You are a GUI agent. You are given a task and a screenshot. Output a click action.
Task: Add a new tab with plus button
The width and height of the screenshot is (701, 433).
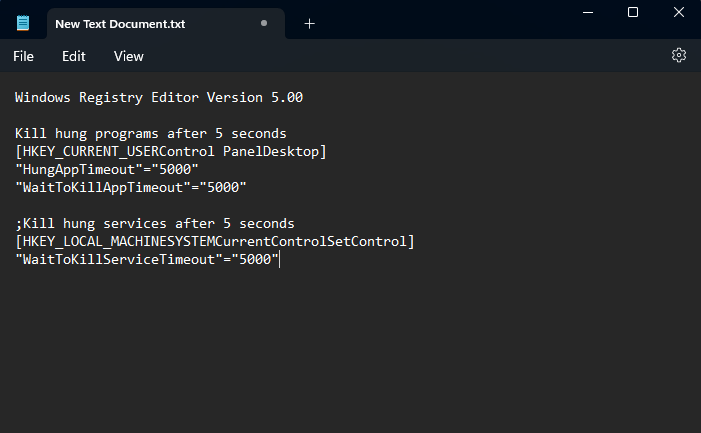(x=309, y=23)
